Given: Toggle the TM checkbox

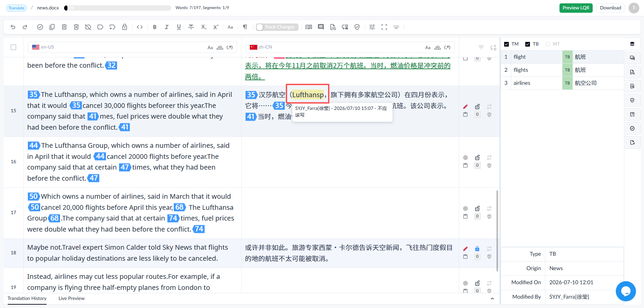Looking at the screenshot, I should coord(506,44).
